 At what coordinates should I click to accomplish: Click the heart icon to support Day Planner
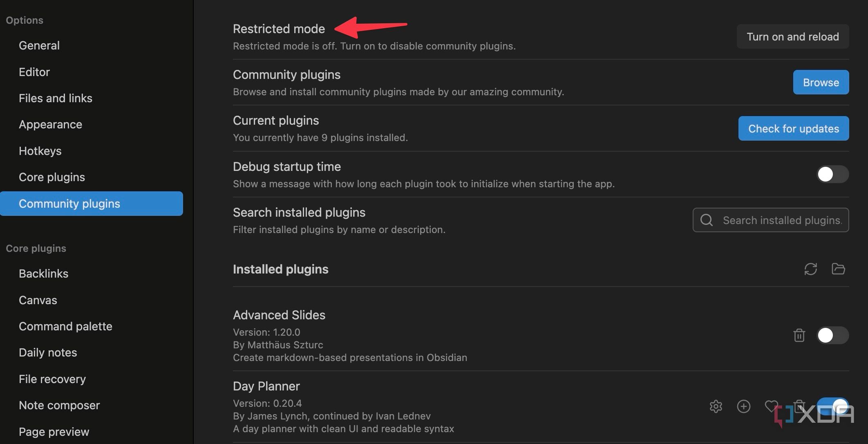(772, 406)
